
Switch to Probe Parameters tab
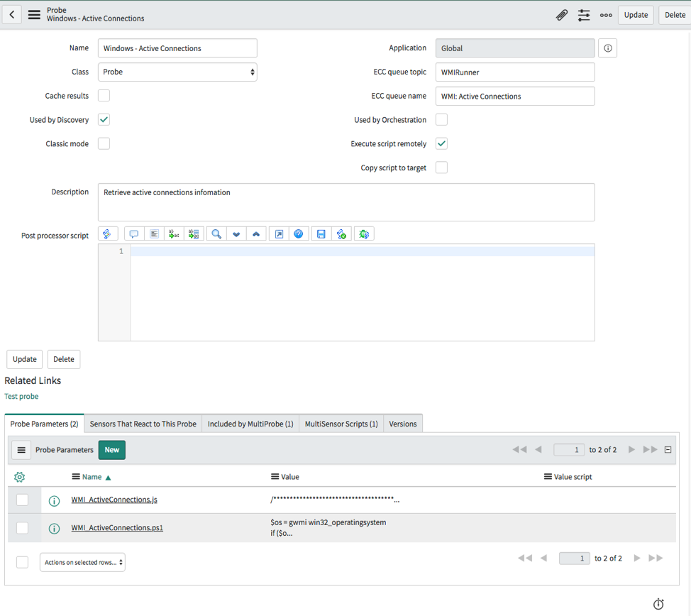44,424
